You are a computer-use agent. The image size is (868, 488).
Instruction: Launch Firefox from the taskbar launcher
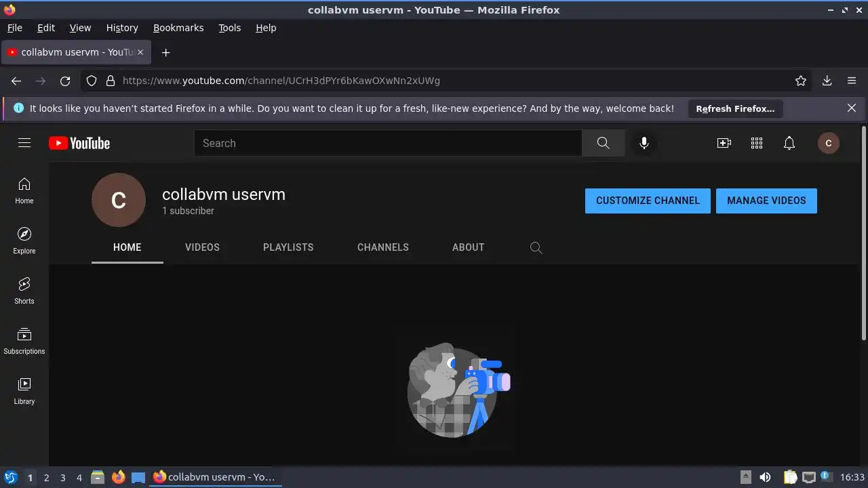pyautogui.click(x=119, y=478)
